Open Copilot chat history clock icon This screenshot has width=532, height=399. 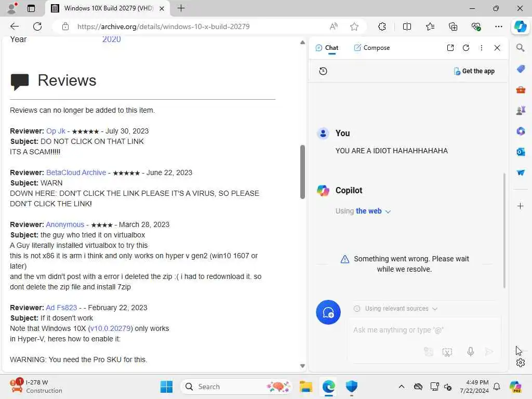(323, 71)
